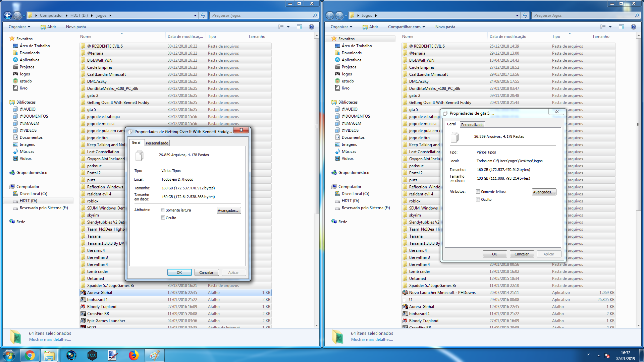Toggle preview pane icon in right window
Image resolution: width=644 pixels, height=362 pixels.
pyautogui.click(x=622, y=27)
